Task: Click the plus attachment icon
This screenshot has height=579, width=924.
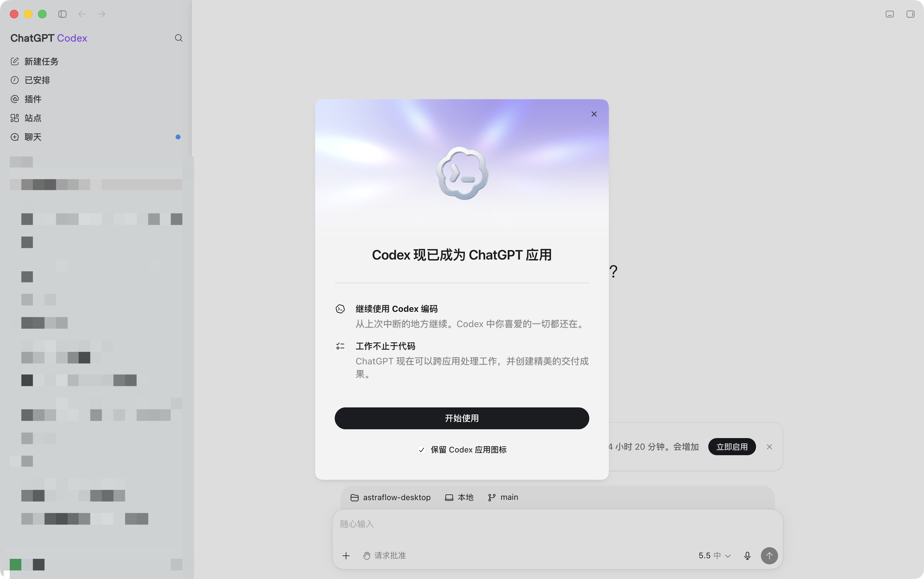Action: [x=346, y=556]
